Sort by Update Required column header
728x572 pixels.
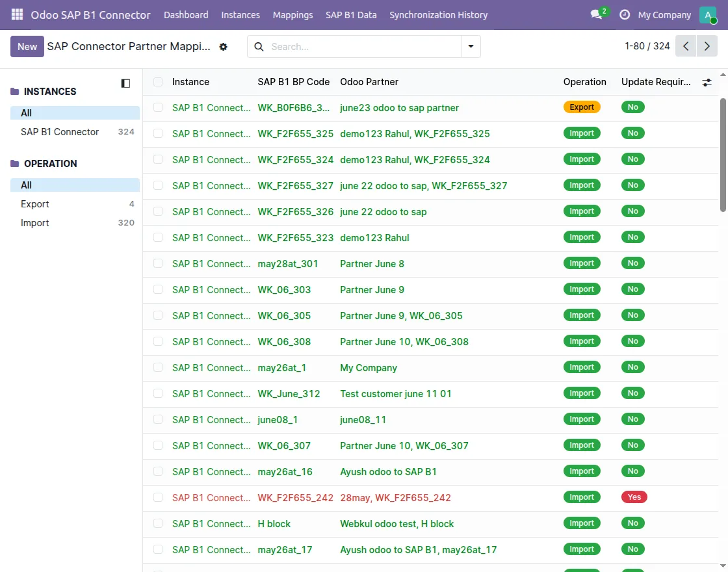(x=656, y=82)
